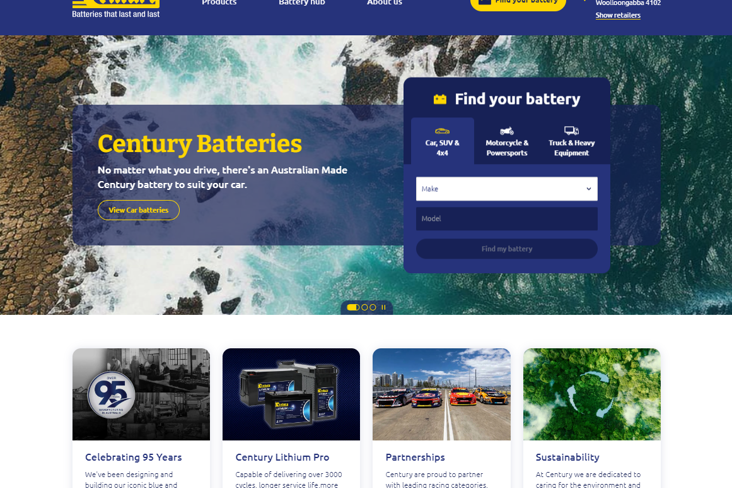Click the truck icon on Heavy Equipment tab

(571, 130)
